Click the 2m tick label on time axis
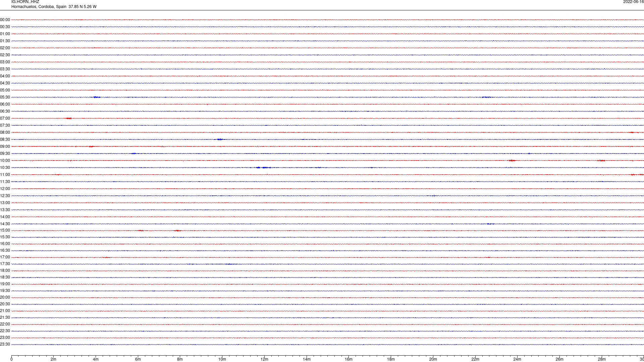Image resolution: width=644 pixels, height=362 pixels. click(x=53, y=359)
